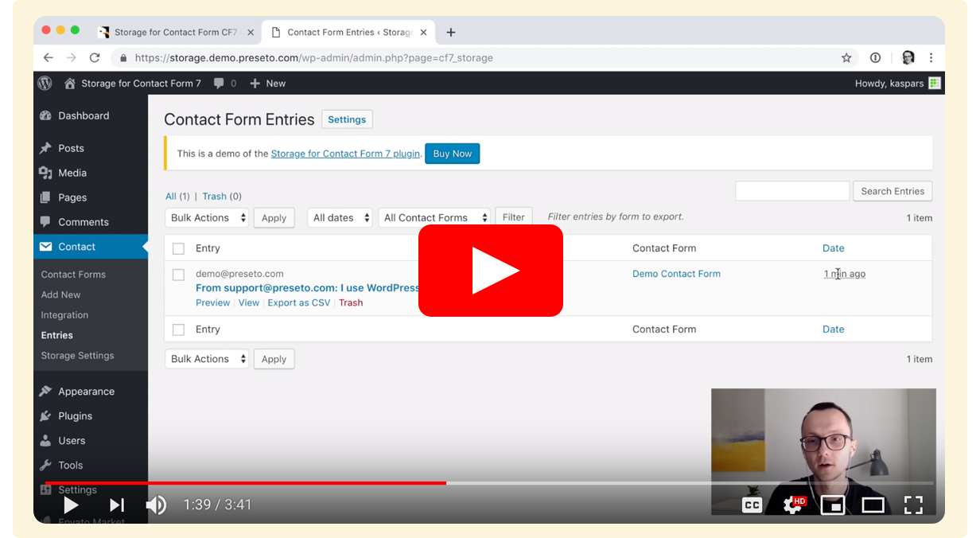Open the Posts section in the sidebar

point(69,148)
